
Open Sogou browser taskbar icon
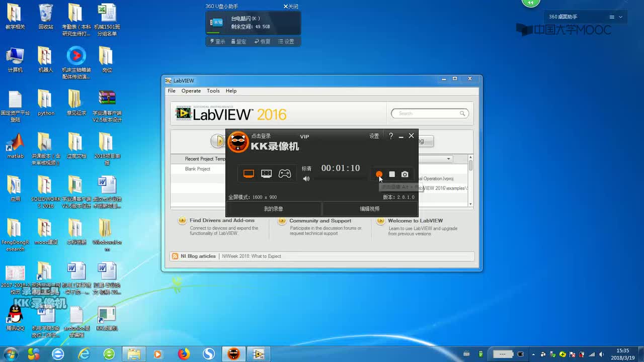[x=209, y=354]
